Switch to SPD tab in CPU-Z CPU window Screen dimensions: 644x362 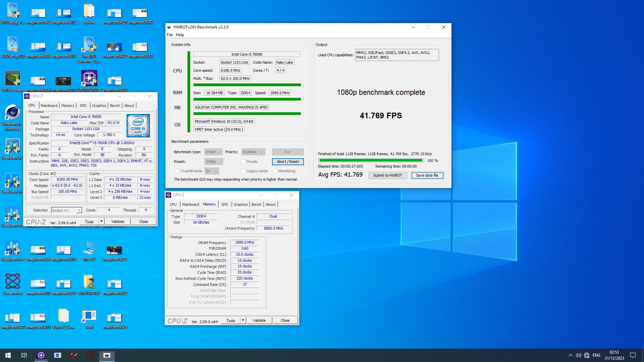point(83,106)
